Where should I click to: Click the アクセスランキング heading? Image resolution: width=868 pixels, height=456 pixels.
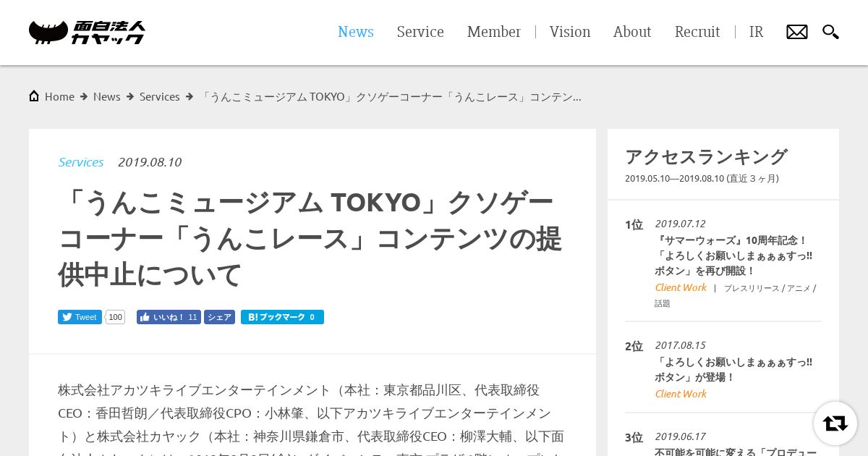pyautogui.click(x=706, y=157)
